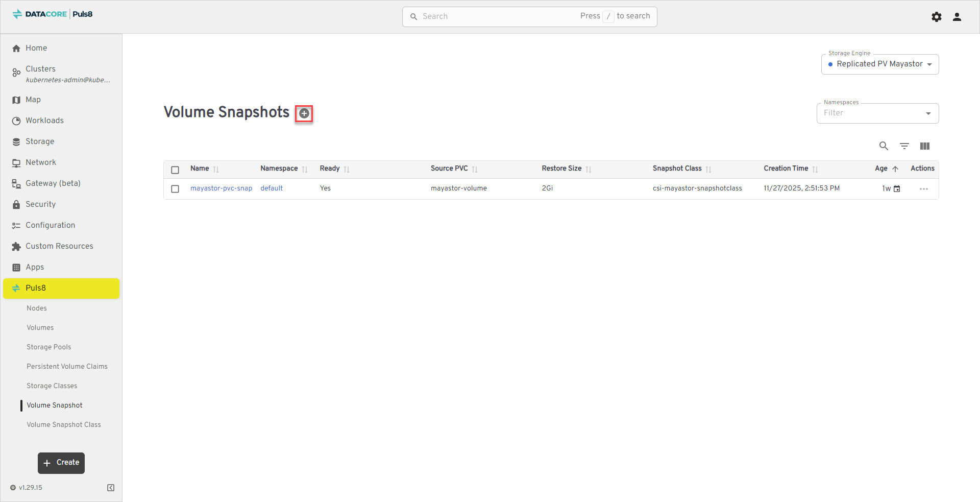
Task: Check the mayastor-pvc-snap row checkbox
Action: tap(175, 189)
